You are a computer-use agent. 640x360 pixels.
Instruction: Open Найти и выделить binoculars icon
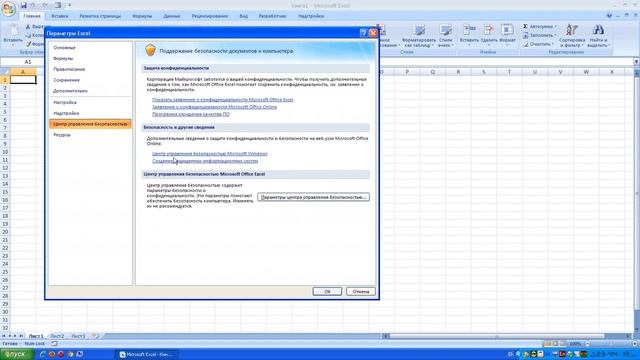coord(598,30)
